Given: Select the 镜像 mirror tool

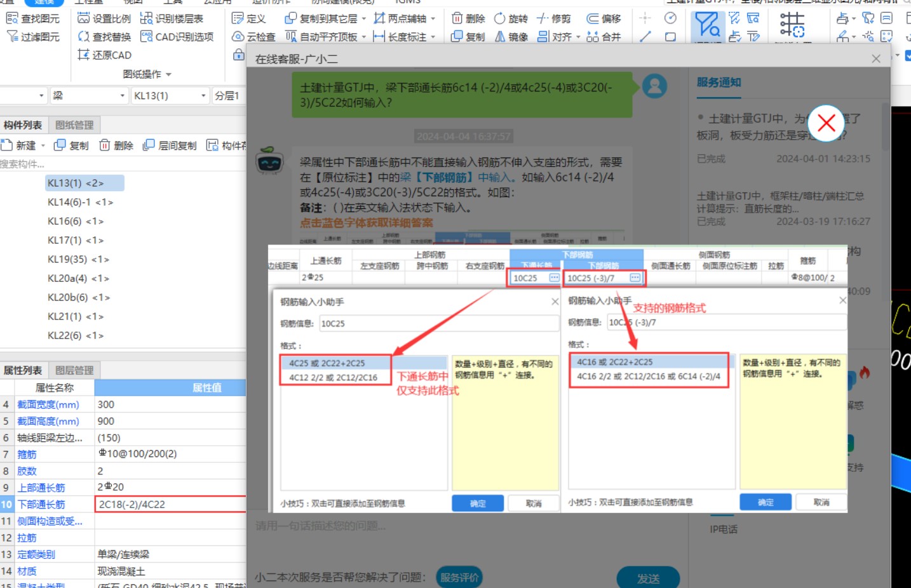Looking at the screenshot, I should pyautogui.click(x=511, y=37).
